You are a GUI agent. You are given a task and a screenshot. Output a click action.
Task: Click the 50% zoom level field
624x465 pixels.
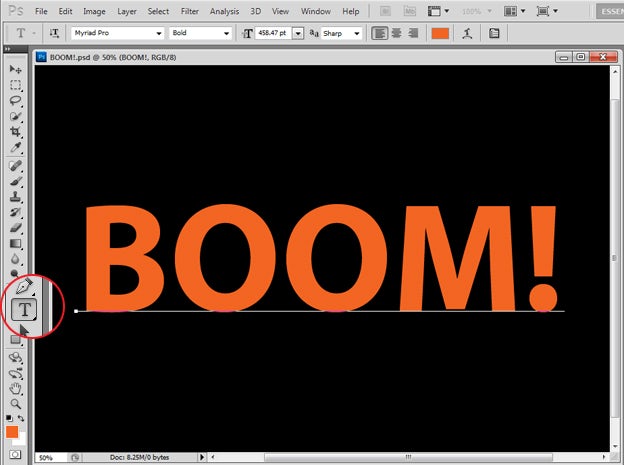(x=47, y=457)
